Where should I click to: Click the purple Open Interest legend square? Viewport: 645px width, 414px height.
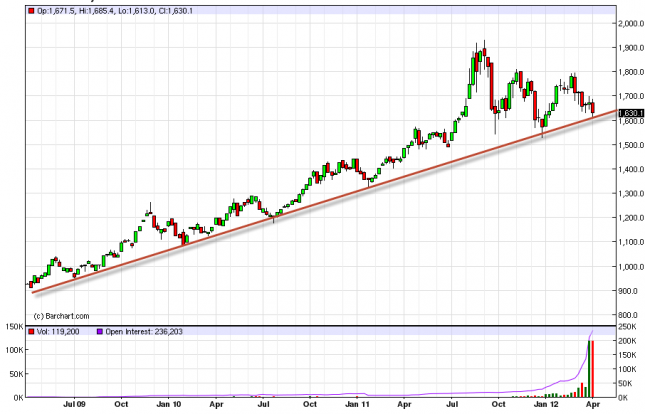point(100,331)
